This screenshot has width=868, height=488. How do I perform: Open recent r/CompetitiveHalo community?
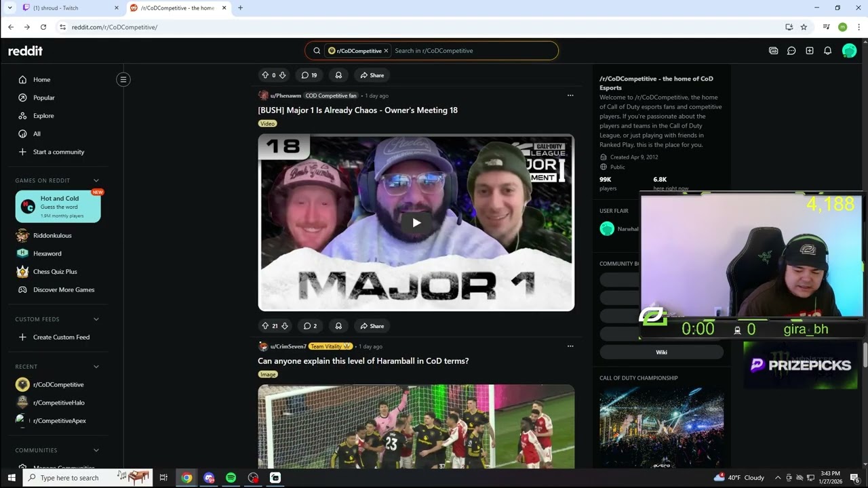58,403
